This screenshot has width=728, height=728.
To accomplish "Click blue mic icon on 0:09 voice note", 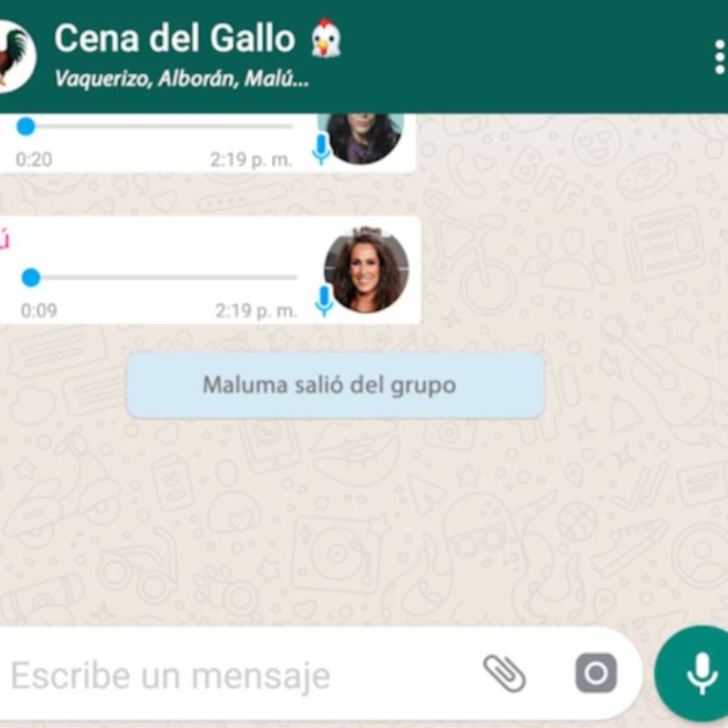I will (325, 301).
